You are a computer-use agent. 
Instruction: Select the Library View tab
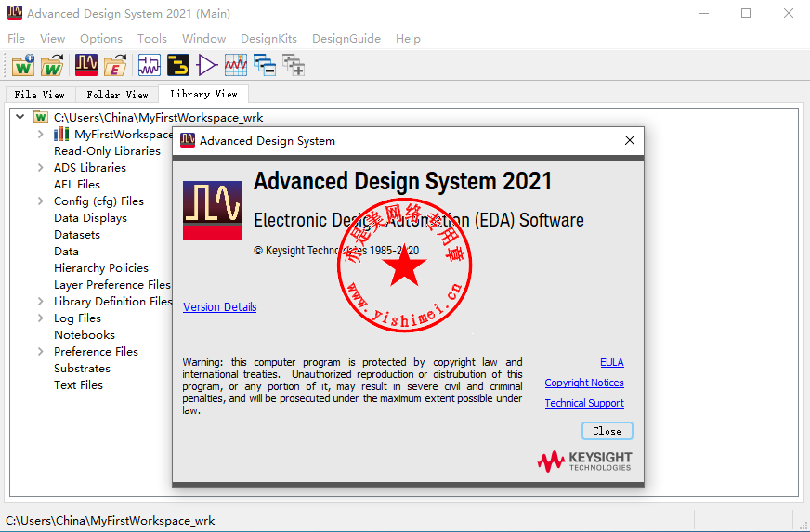204,94
